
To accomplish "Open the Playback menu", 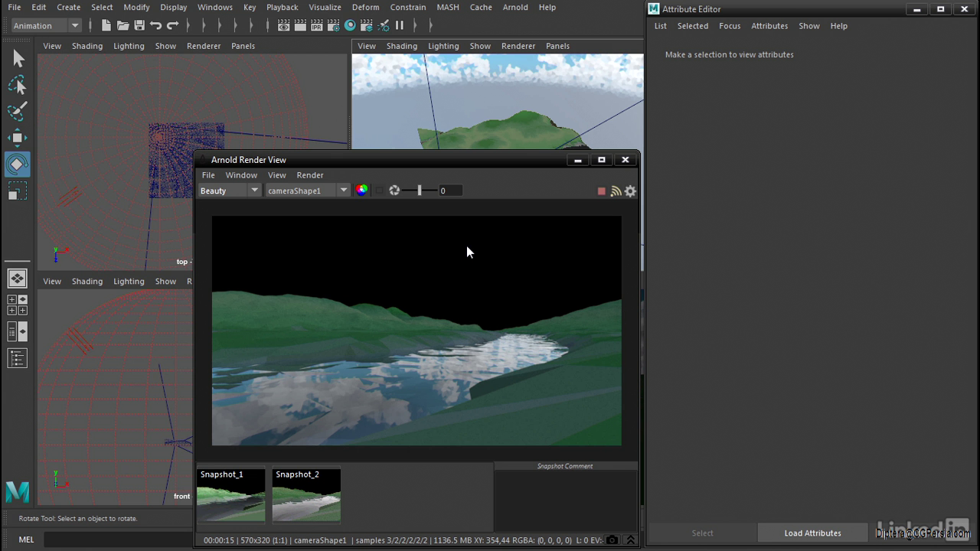I will (282, 7).
